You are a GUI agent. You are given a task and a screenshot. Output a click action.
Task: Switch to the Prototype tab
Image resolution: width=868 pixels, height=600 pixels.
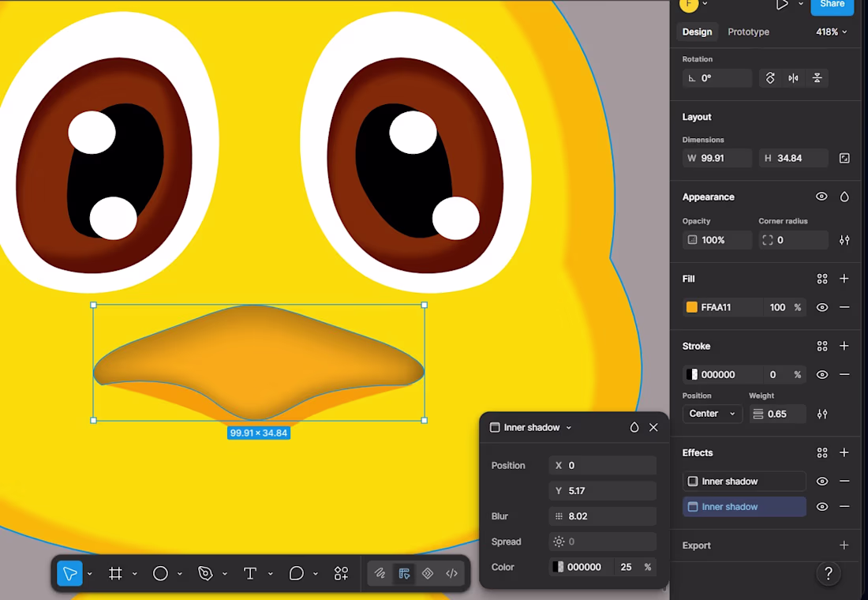point(748,32)
